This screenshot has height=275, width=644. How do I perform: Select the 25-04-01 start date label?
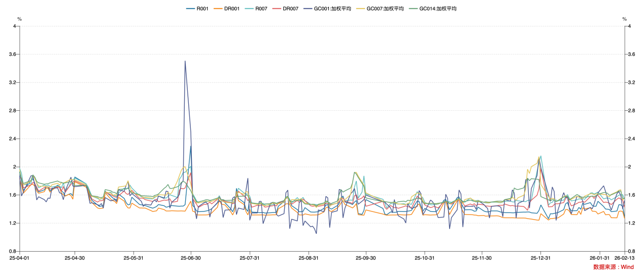[x=20, y=258]
